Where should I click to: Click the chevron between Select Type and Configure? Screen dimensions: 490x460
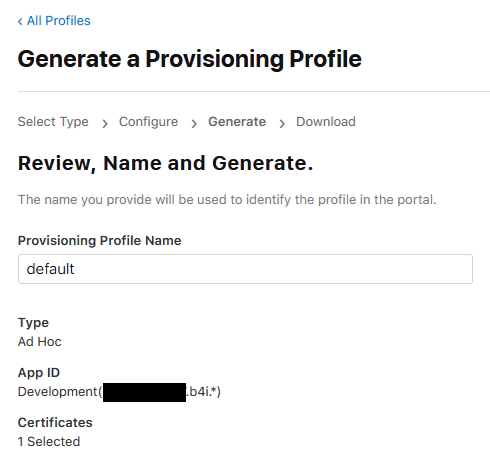pyautogui.click(x=105, y=124)
